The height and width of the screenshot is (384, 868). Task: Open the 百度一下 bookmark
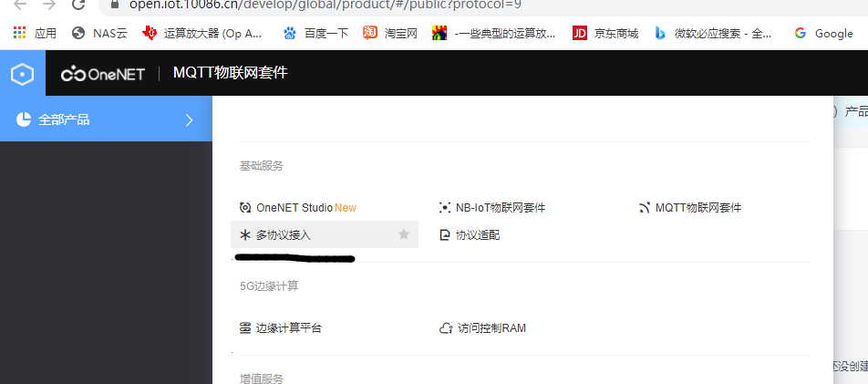[x=315, y=33]
